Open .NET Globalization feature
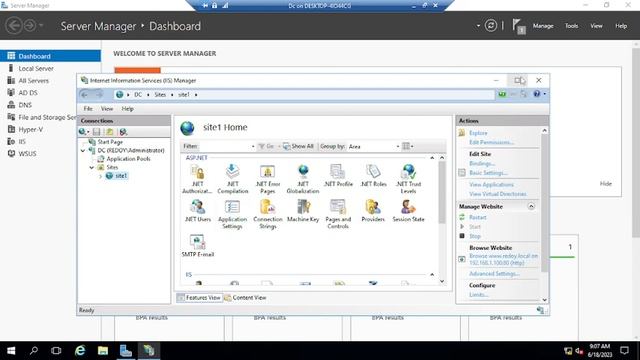640x360 pixels. click(x=303, y=178)
